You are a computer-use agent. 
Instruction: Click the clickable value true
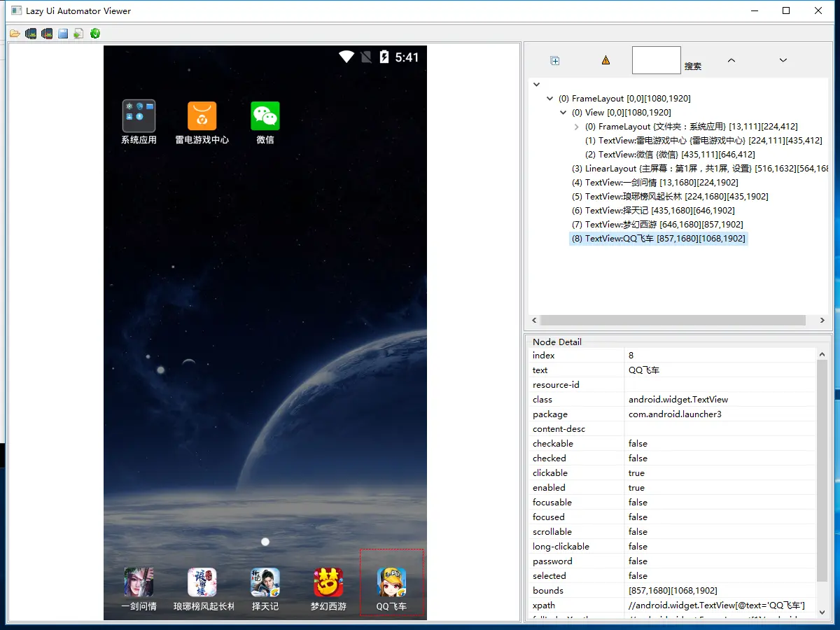(x=720, y=472)
